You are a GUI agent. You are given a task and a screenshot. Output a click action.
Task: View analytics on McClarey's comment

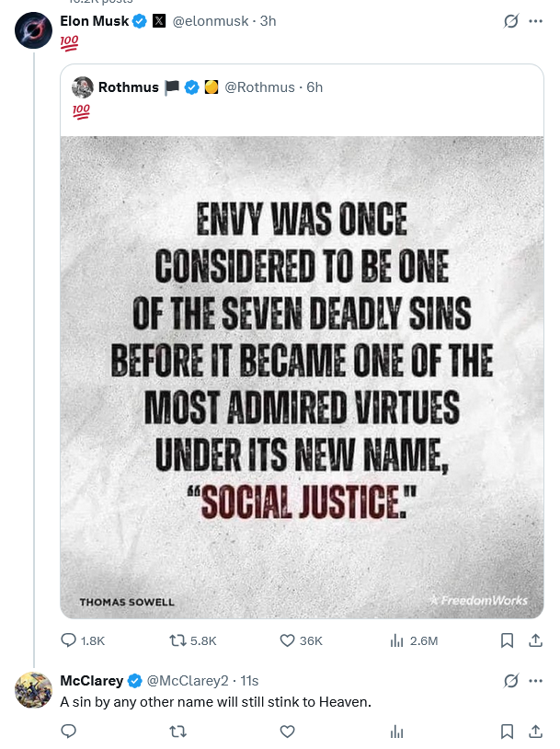click(397, 732)
